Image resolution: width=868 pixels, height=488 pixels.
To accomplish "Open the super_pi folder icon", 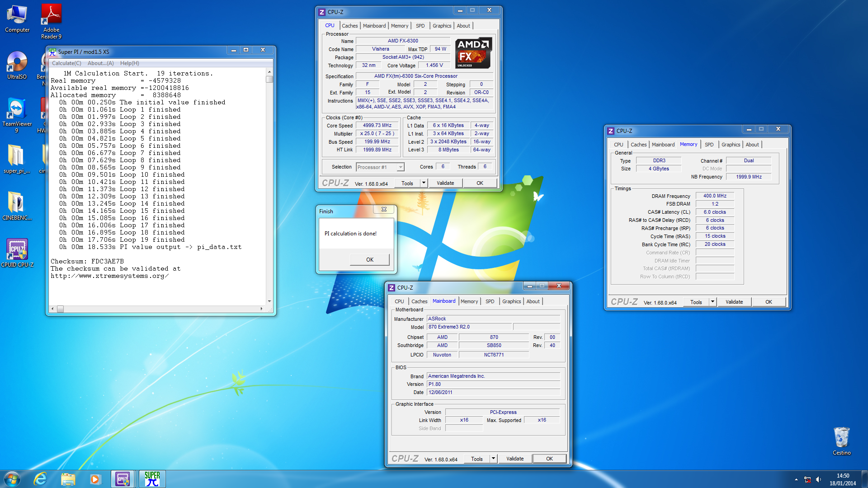I will click(17, 159).
